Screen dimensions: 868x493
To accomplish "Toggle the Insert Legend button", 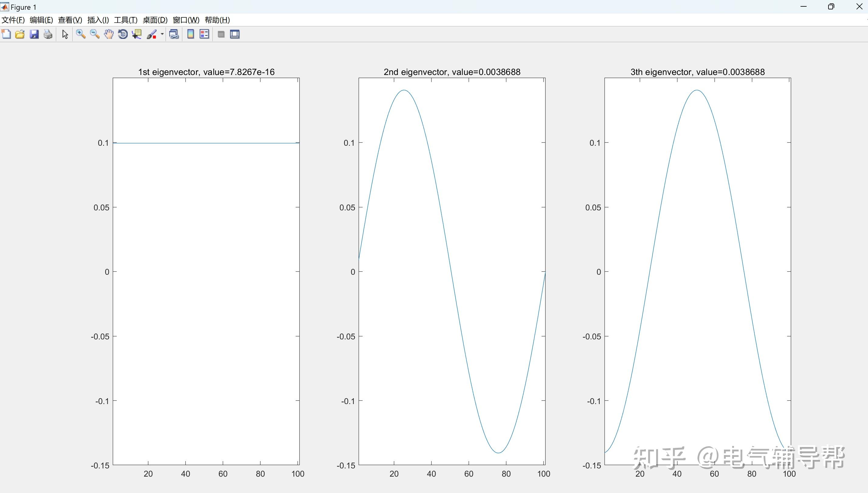I will (x=204, y=34).
